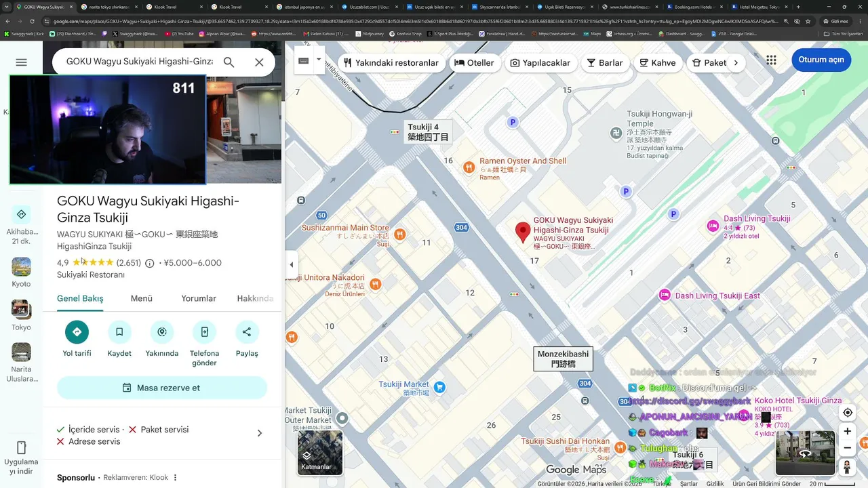868x488 pixels.
Task: Click Tsukiji Market shopping marker
Action: [x=439, y=388]
